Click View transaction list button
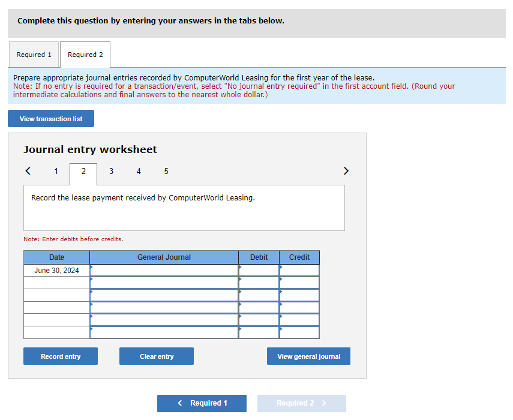The width and height of the screenshot is (513, 420). pyautogui.click(x=51, y=118)
